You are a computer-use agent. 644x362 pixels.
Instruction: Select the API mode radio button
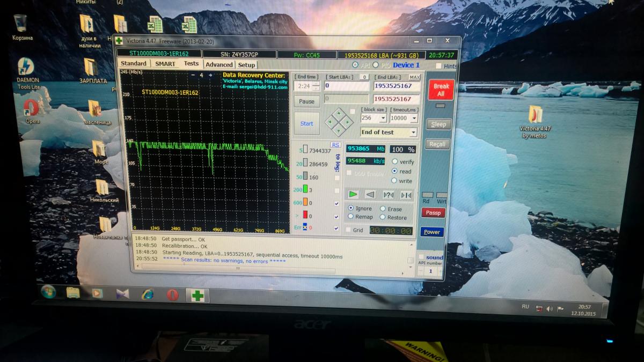[355, 65]
